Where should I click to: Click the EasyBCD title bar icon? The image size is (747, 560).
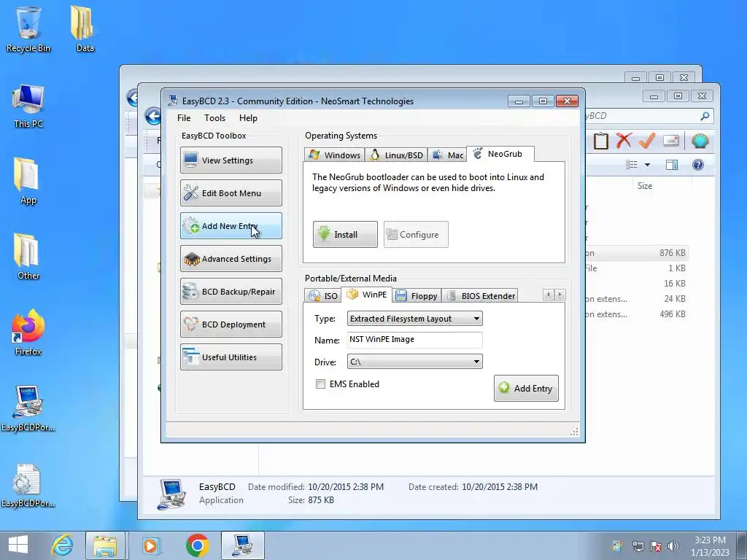pos(172,101)
